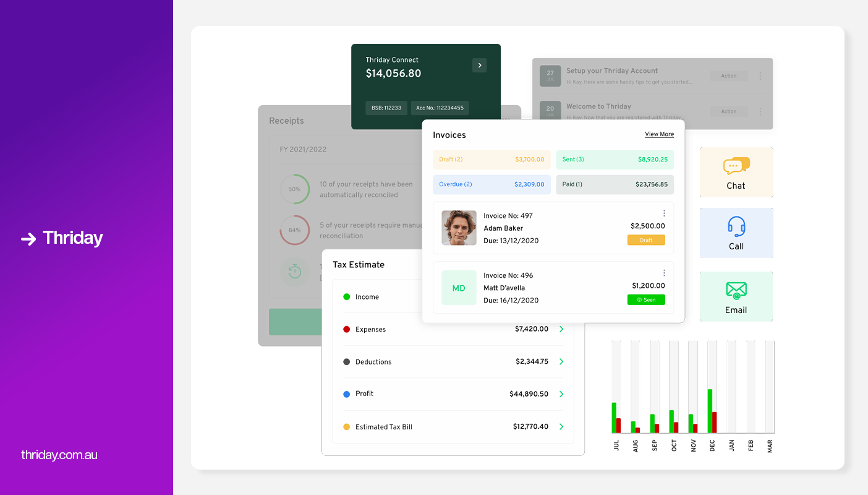Click the green button in Receipts panel

pyautogui.click(x=296, y=322)
